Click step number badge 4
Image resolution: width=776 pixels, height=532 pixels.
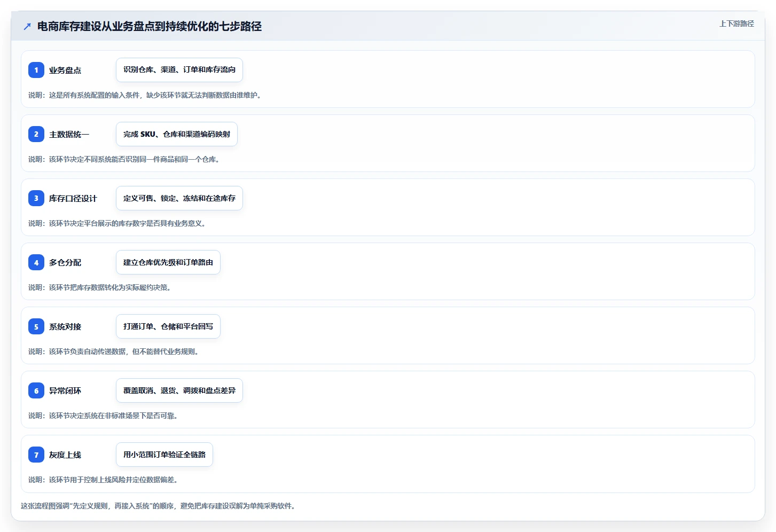(x=36, y=262)
